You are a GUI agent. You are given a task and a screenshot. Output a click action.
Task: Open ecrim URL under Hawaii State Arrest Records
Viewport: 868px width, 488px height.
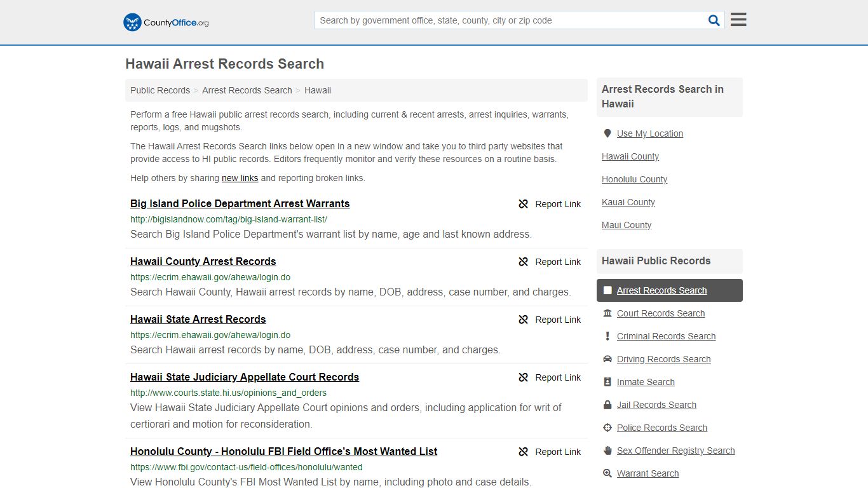210,335
